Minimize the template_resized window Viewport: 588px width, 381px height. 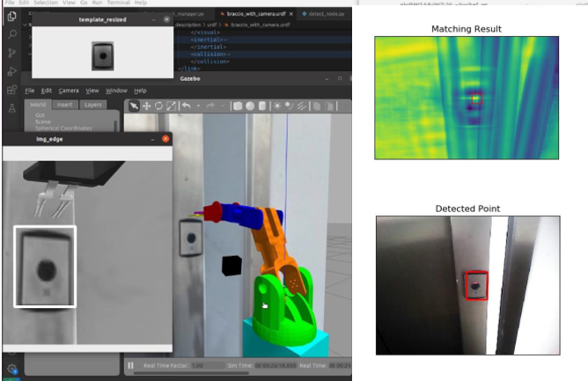click(154, 19)
